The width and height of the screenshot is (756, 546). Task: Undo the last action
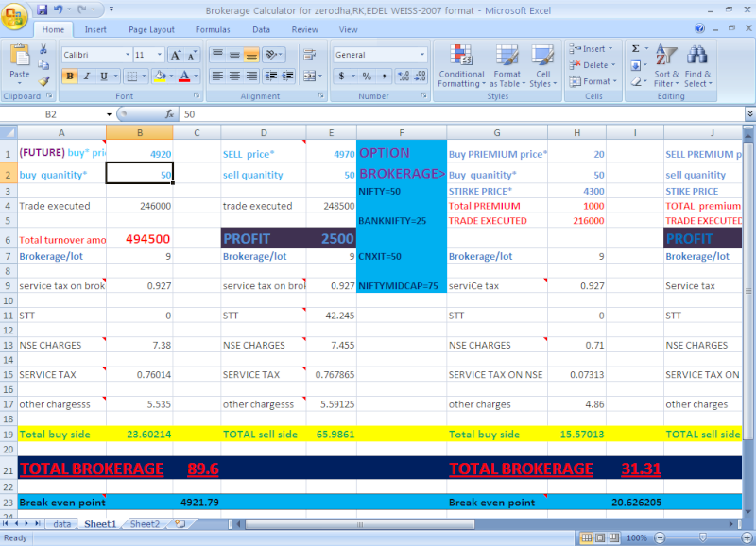(x=59, y=9)
